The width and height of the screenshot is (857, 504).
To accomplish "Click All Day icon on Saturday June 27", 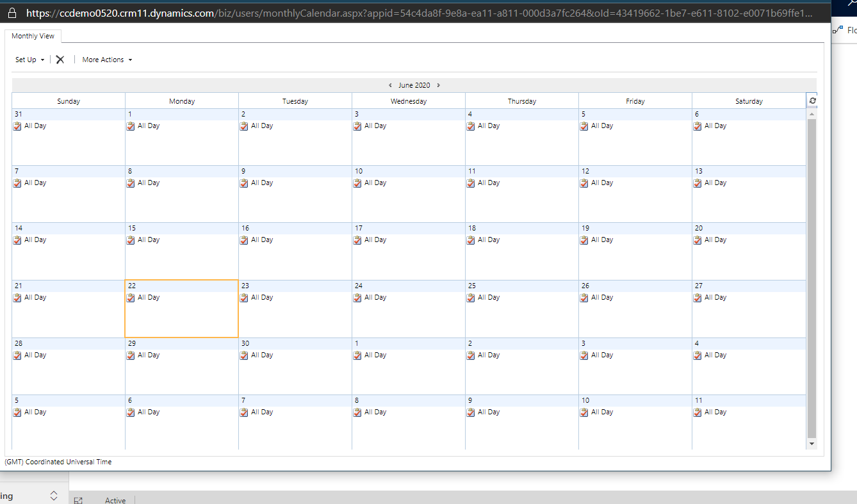I will (698, 298).
